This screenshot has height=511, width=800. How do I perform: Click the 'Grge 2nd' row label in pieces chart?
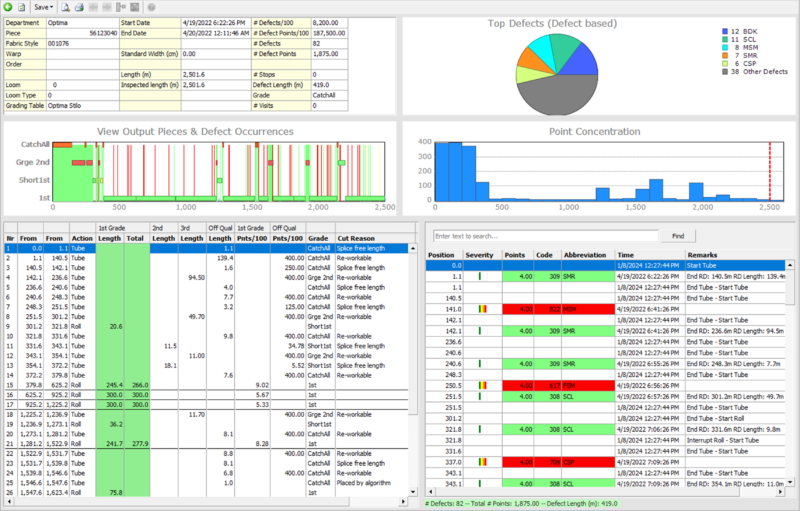(33, 162)
